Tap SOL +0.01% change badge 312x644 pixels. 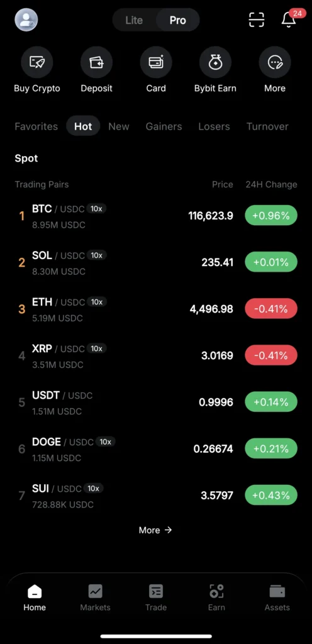tap(271, 262)
